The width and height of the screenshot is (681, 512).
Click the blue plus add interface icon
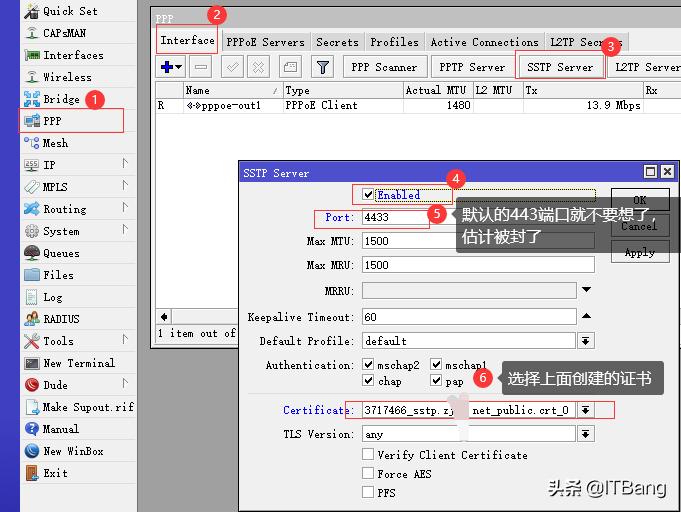pos(167,67)
